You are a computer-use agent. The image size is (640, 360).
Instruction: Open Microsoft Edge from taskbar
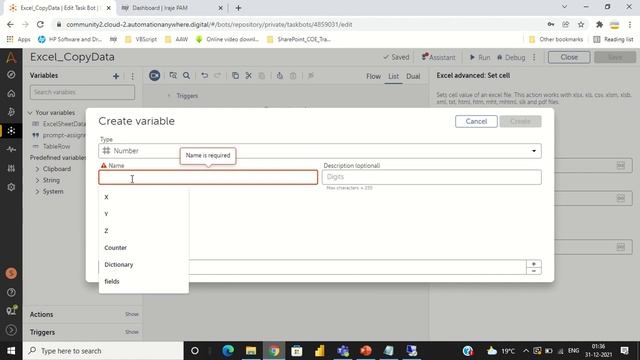228,351
